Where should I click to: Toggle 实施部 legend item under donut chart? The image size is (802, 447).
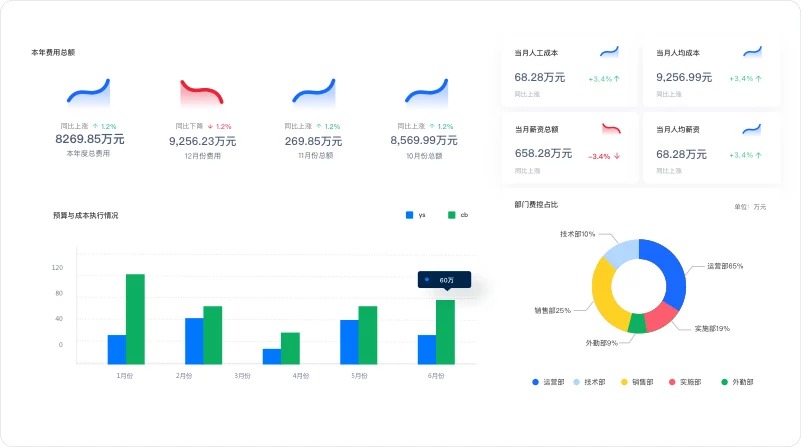tap(685, 382)
